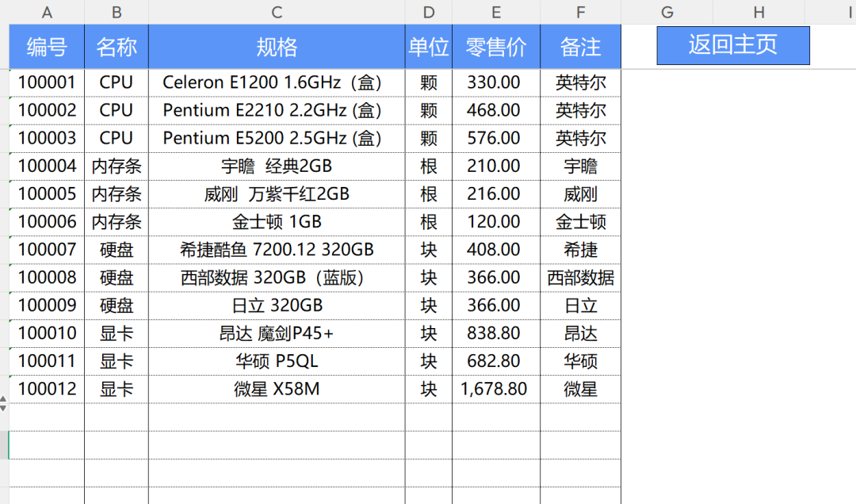Click the CPU name cell in row 100002
Screen dimensions: 856x504
click(x=117, y=111)
